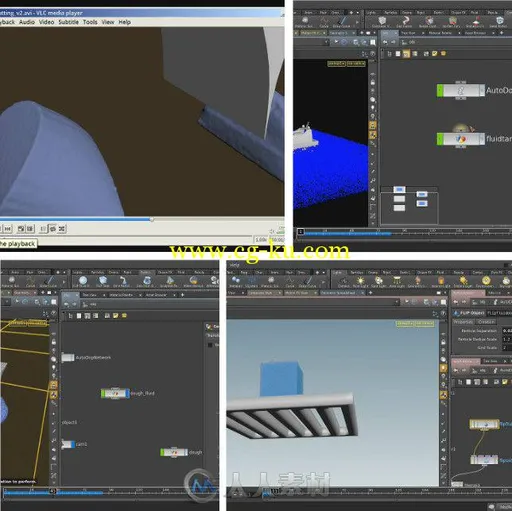Select the dough_fluid node icon

click(115, 394)
